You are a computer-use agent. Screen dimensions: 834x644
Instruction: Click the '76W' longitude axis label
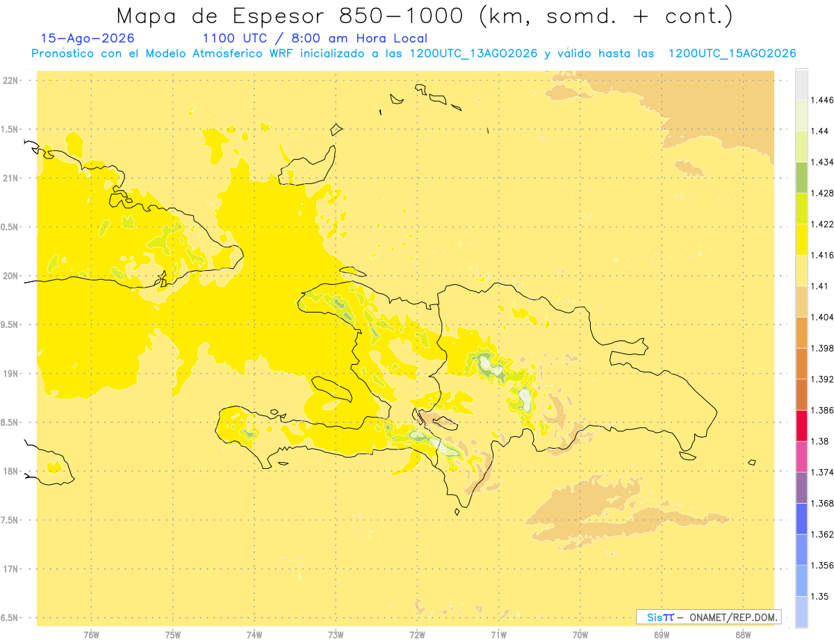coord(91,635)
